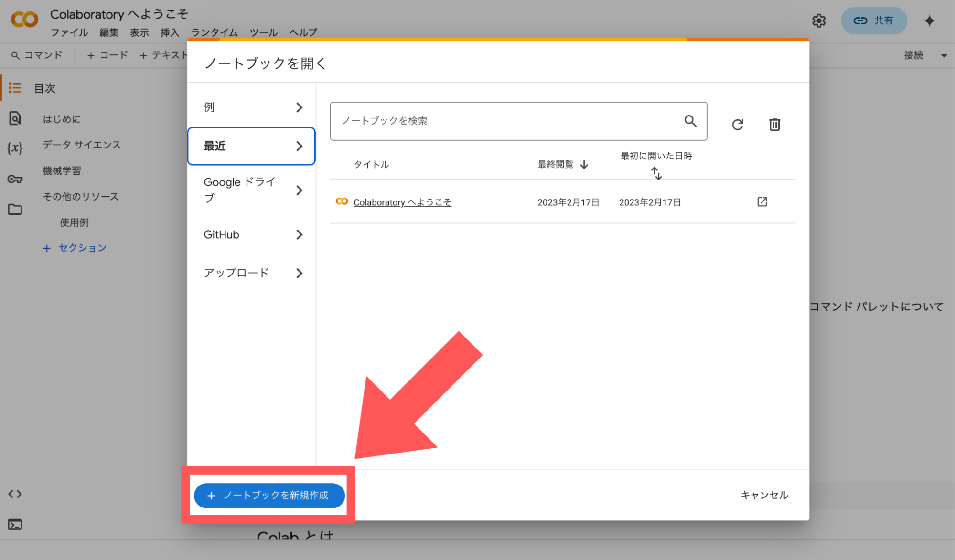Open the ヘルプ menu

coord(303,32)
